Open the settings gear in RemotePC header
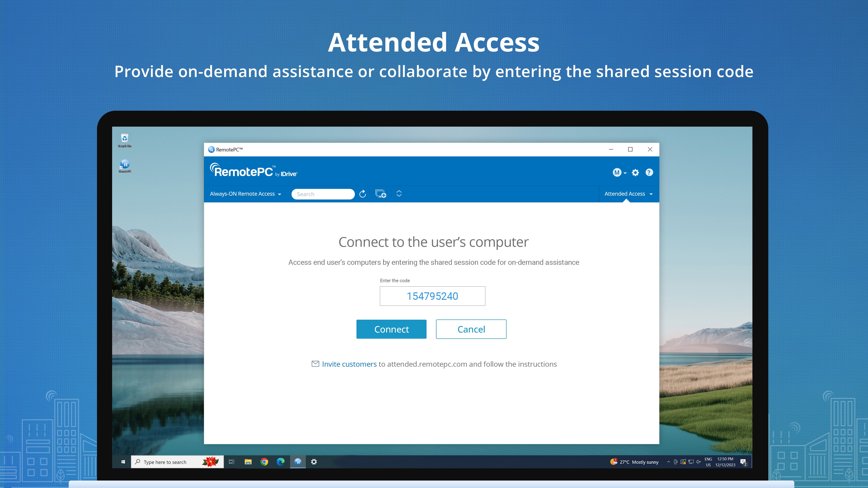 (x=635, y=172)
